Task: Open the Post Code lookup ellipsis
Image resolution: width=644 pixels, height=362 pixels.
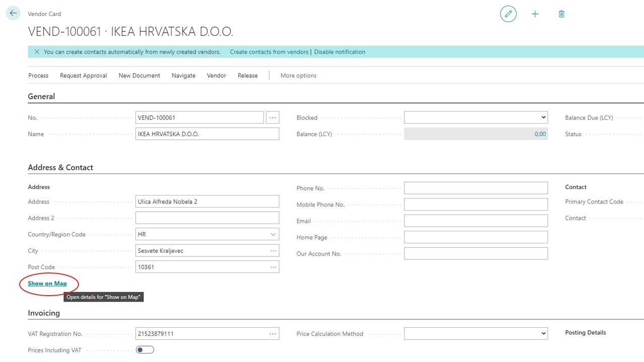Action: (273, 267)
